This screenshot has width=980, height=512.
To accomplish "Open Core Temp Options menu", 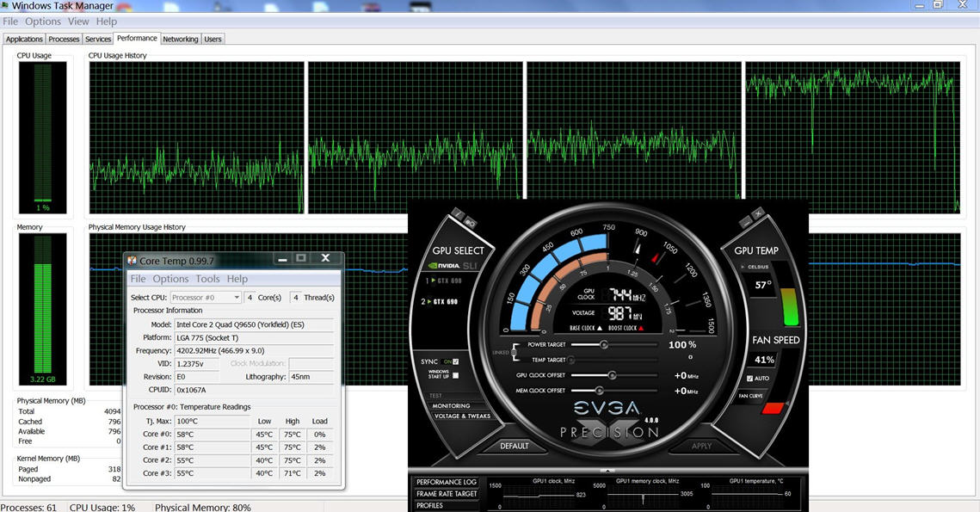I will point(170,279).
